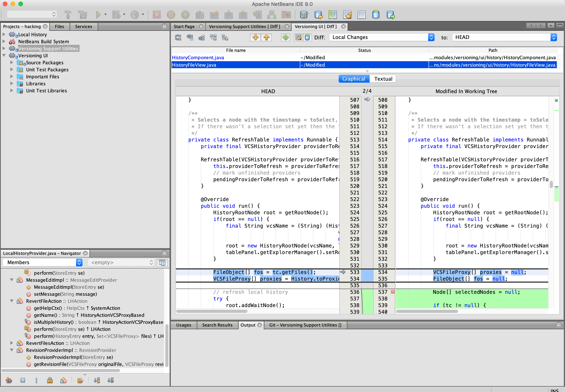Switch diff view to Textual
565x392 pixels.
point(383,79)
